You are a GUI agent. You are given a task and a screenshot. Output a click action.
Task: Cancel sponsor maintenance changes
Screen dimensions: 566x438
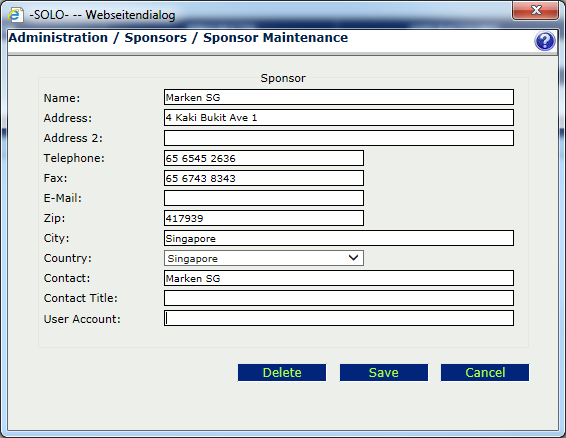click(x=485, y=372)
